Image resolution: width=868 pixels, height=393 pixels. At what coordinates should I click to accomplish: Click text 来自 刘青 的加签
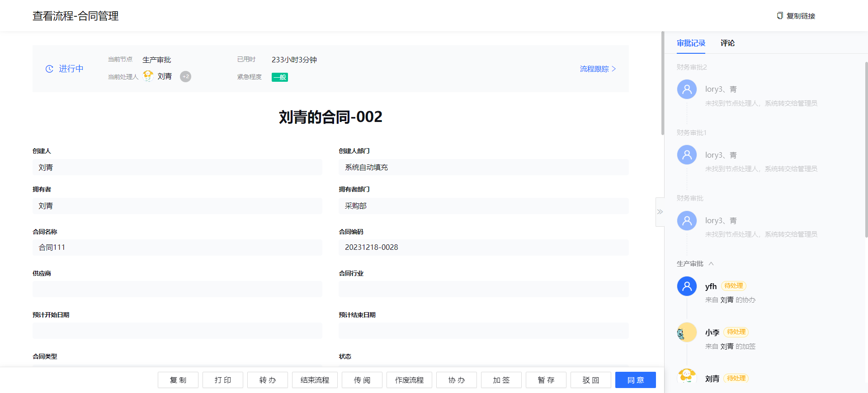[730, 346]
